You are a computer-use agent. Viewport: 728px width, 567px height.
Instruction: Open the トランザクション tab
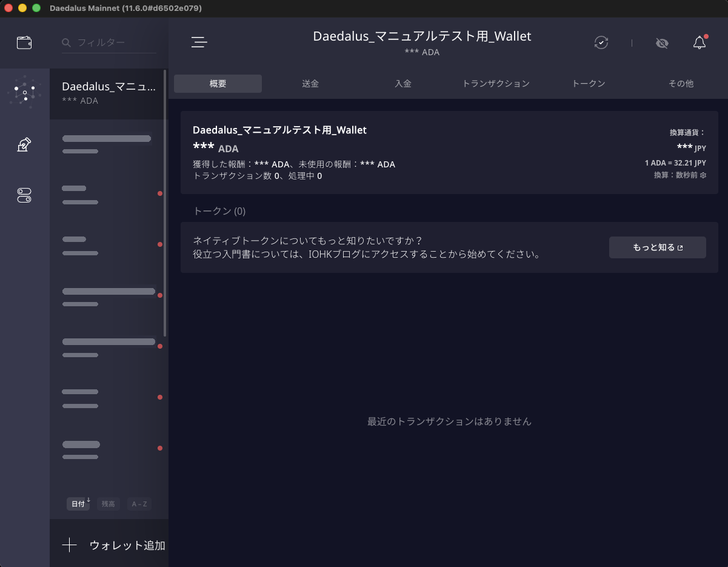coord(496,84)
